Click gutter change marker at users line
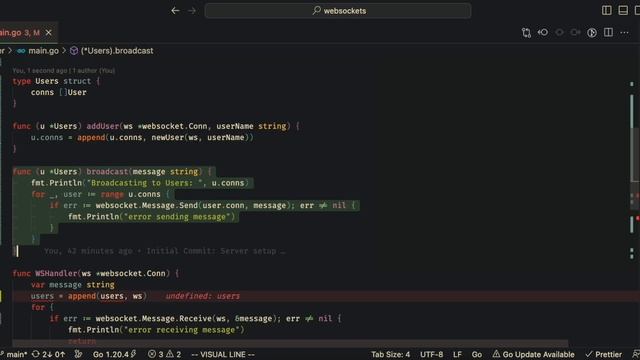 (1, 296)
